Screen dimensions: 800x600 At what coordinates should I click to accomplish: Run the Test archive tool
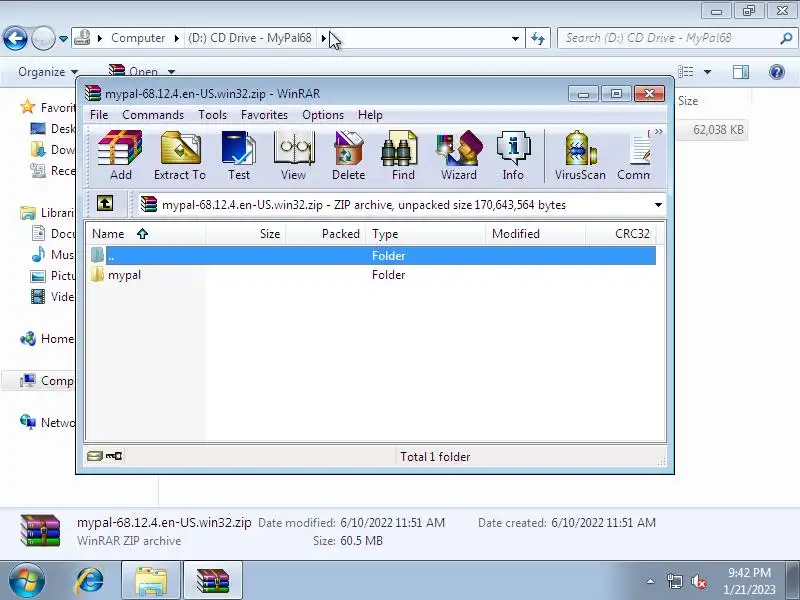point(239,156)
